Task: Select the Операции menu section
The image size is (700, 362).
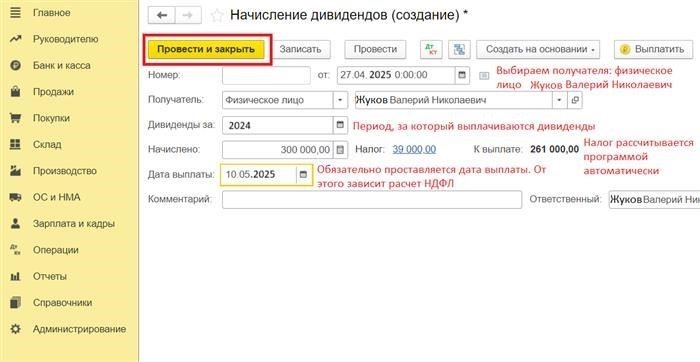Action: coord(56,250)
